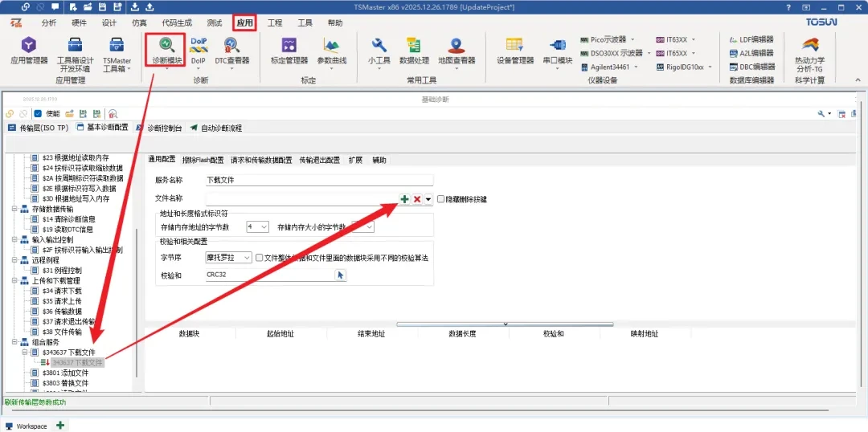This screenshot has width=868, height=432.
Task: Open the 小工具 utilities
Action: (x=379, y=51)
